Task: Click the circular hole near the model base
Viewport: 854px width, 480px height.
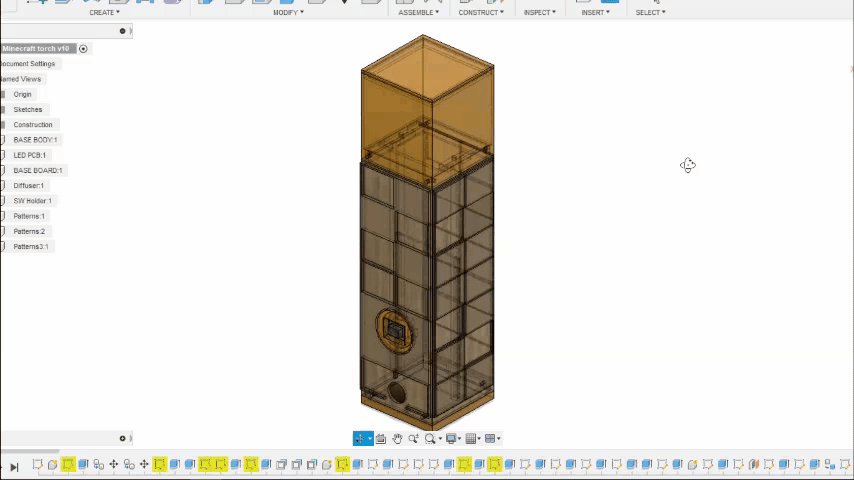Action: [397, 392]
